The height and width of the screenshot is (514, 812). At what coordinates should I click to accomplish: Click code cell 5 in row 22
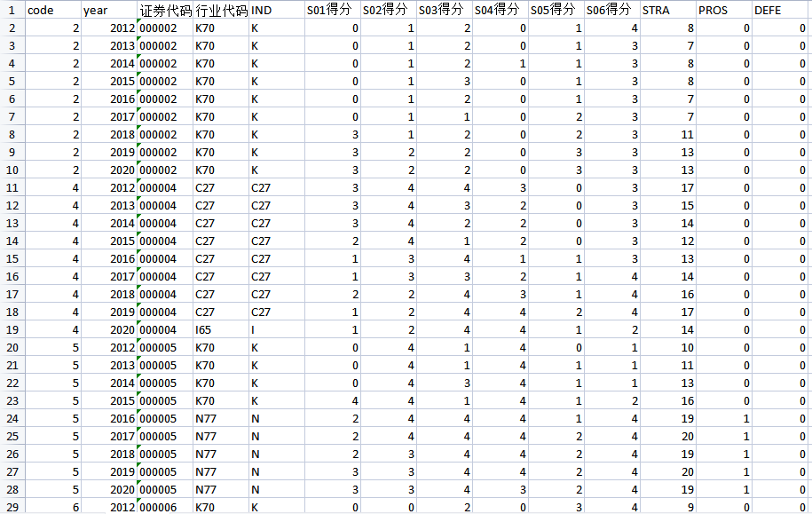(53, 383)
